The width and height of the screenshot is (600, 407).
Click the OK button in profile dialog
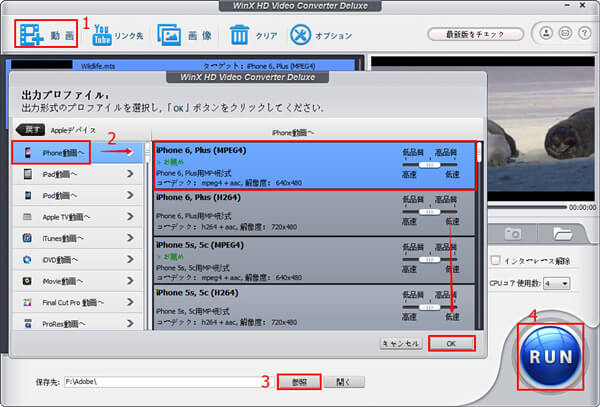click(x=450, y=342)
